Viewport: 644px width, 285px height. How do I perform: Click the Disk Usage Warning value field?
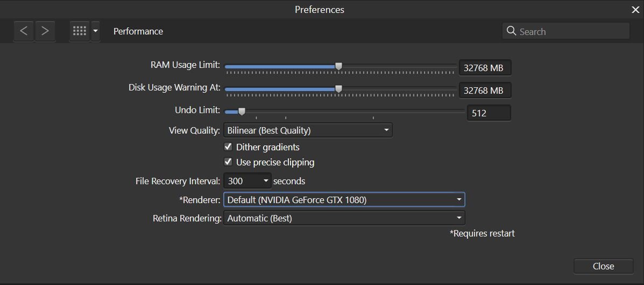pos(485,91)
